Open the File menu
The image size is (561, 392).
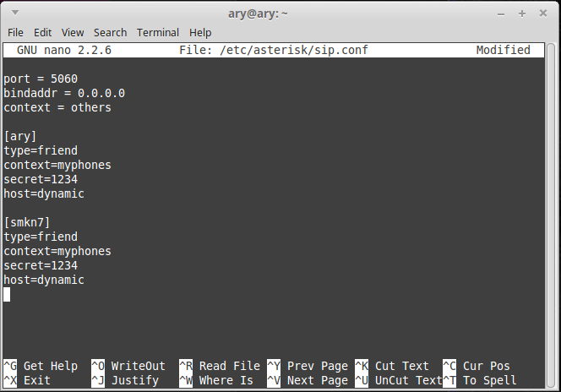point(15,33)
